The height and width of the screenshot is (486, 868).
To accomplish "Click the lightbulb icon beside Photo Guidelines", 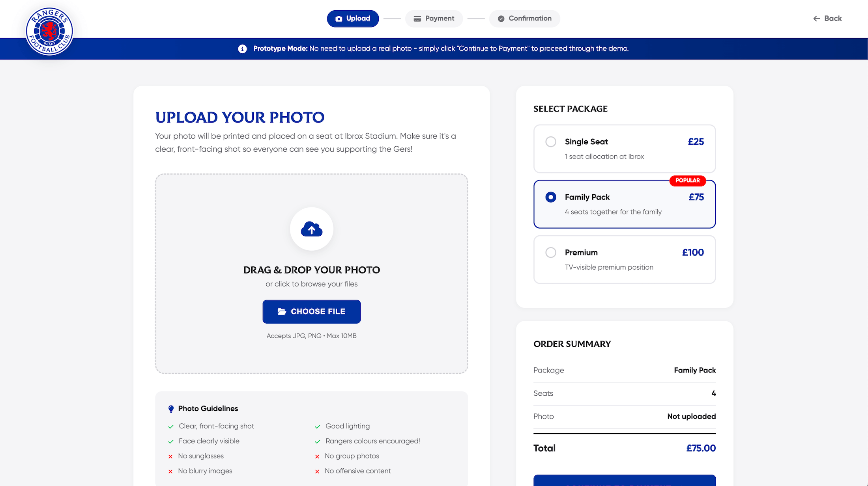I will coord(171,409).
